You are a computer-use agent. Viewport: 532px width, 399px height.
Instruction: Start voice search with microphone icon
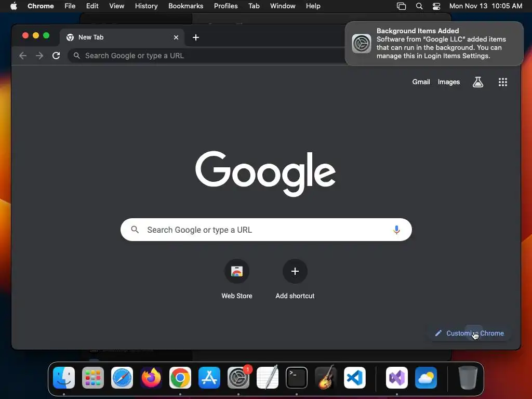pyautogui.click(x=396, y=230)
